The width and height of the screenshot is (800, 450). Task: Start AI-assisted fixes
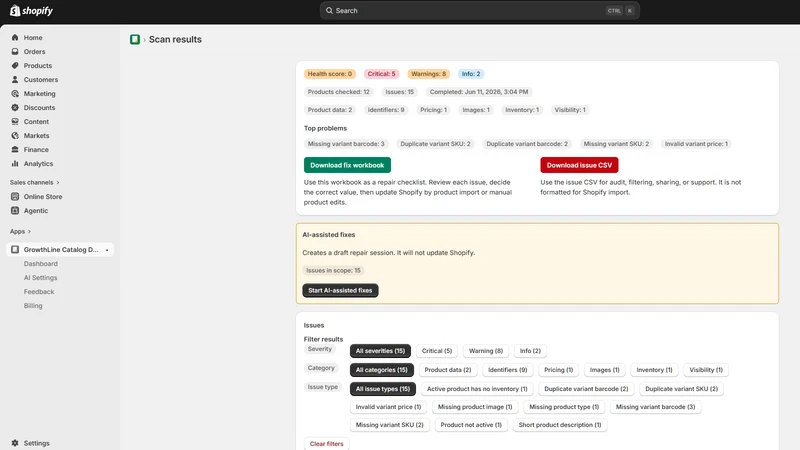[x=340, y=290]
